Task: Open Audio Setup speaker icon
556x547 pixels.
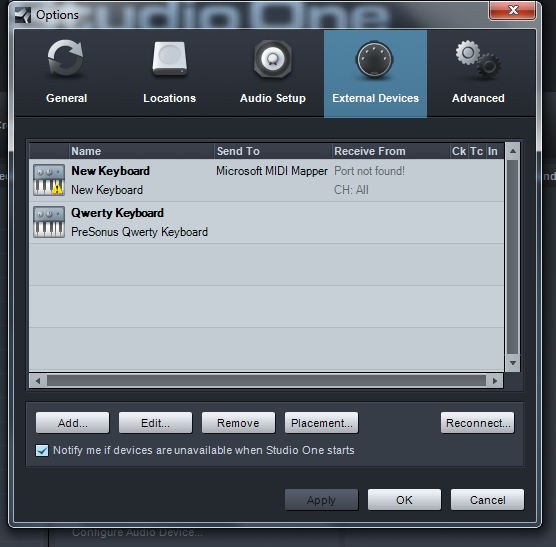Action: [273, 59]
